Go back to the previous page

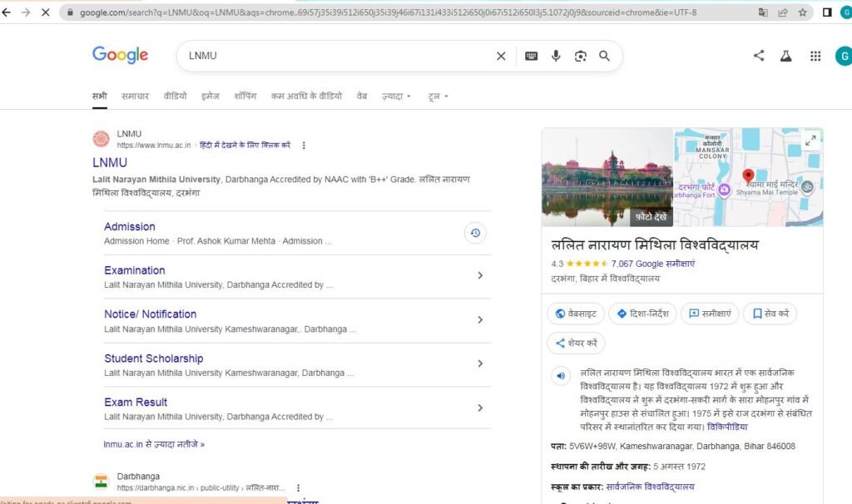[7, 12]
